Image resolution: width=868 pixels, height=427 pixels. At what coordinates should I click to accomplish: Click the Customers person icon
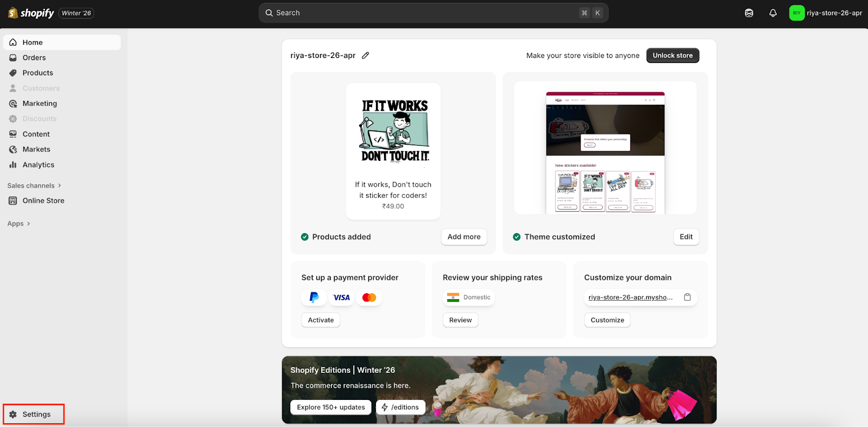13,88
